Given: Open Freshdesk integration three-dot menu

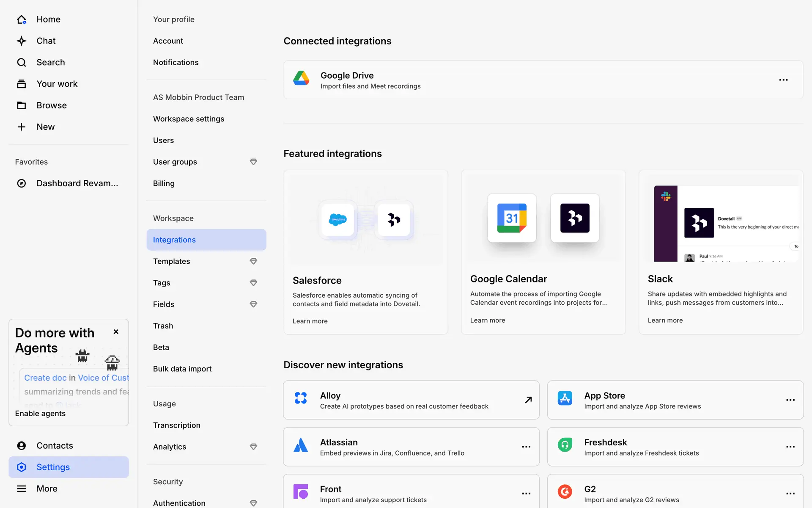Looking at the screenshot, I should (x=790, y=447).
